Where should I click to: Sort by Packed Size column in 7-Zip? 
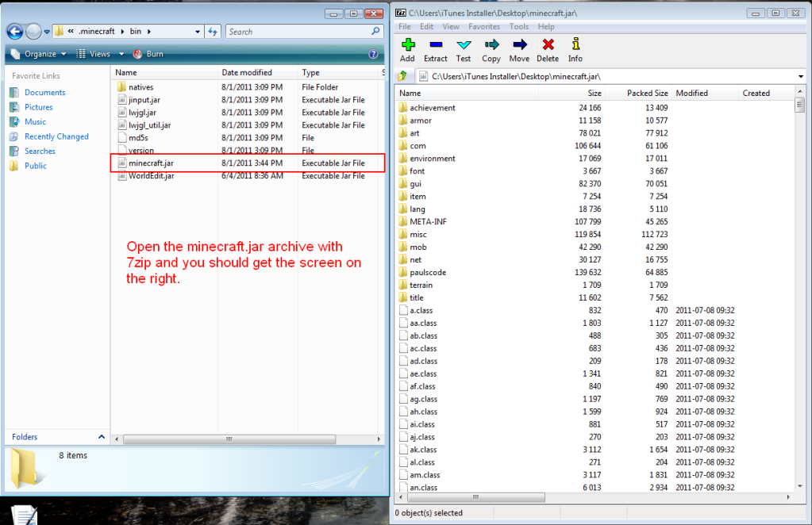[x=638, y=93]
